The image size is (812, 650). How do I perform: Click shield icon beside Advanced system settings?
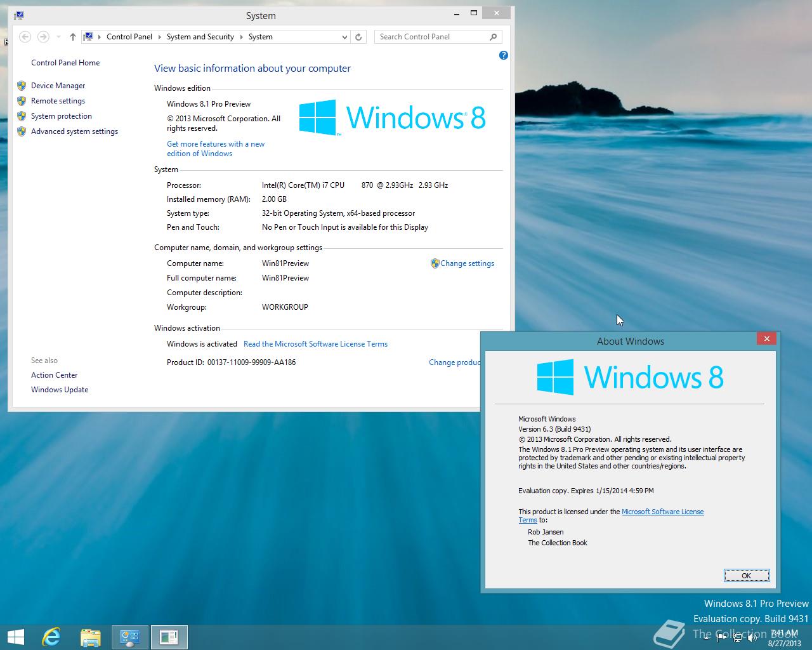(x=22, y=131)
